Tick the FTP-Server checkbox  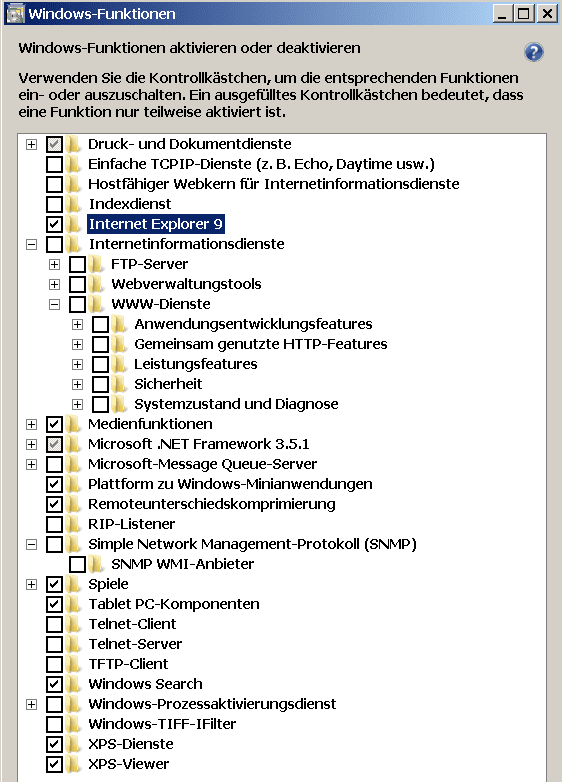(x=77, y=264)
